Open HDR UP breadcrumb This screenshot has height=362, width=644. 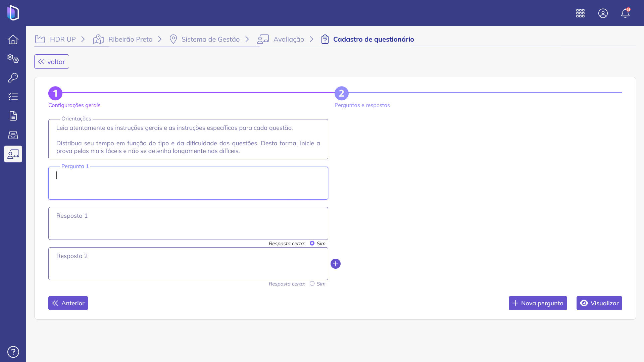[63, 39]
